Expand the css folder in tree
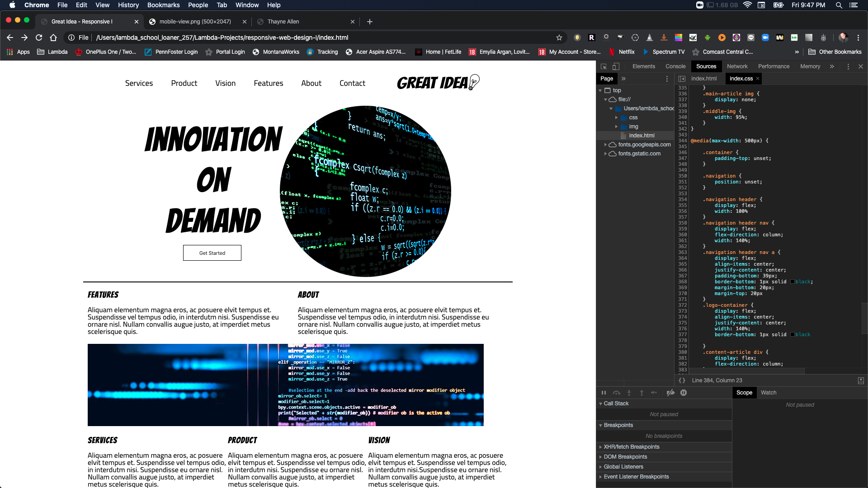Image resolution: width=868 pixels, height=488 pixels. 616,117
